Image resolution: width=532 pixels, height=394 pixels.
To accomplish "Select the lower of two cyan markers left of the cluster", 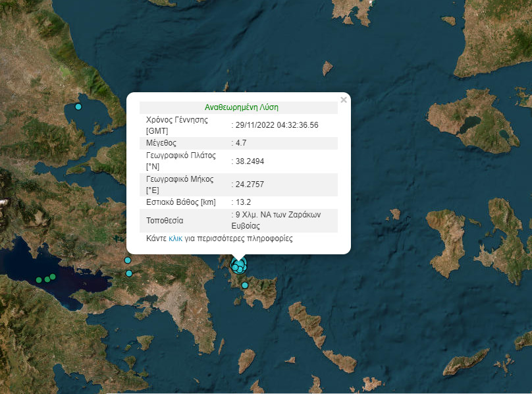I will click(x=129, y=273).
